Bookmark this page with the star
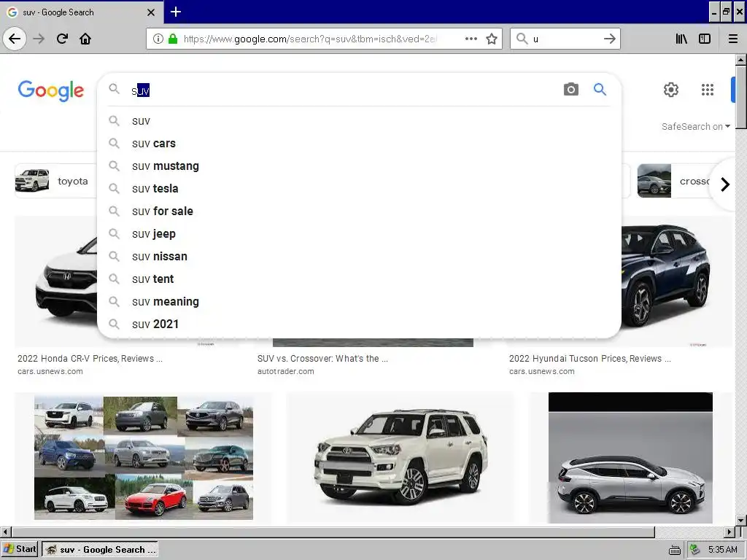The height and width of the screenshot is (560, 747). coord(492,39)
